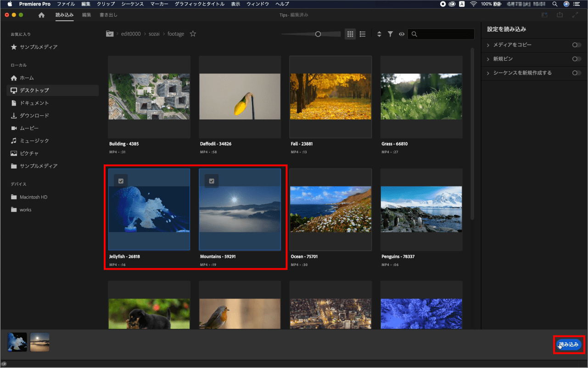The height and width of the screenshot is (368, 588).
Task: Expand メディアをコピー settings
Action: point(488,45)
